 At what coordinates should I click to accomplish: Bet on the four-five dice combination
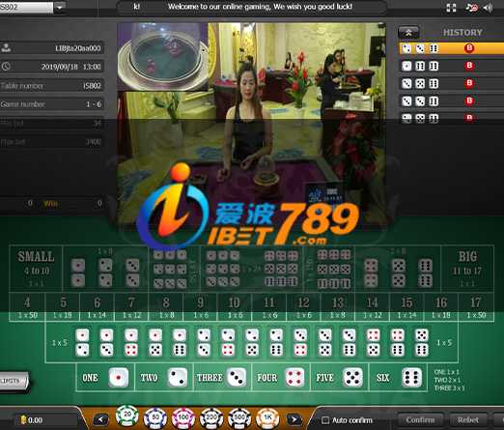pyautogui.click(x=374, y=342)
